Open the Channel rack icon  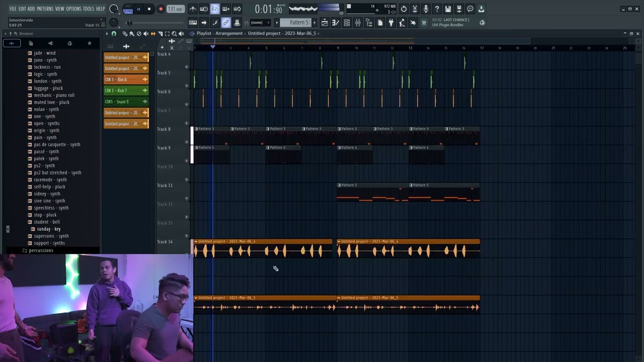pos(347,23)
